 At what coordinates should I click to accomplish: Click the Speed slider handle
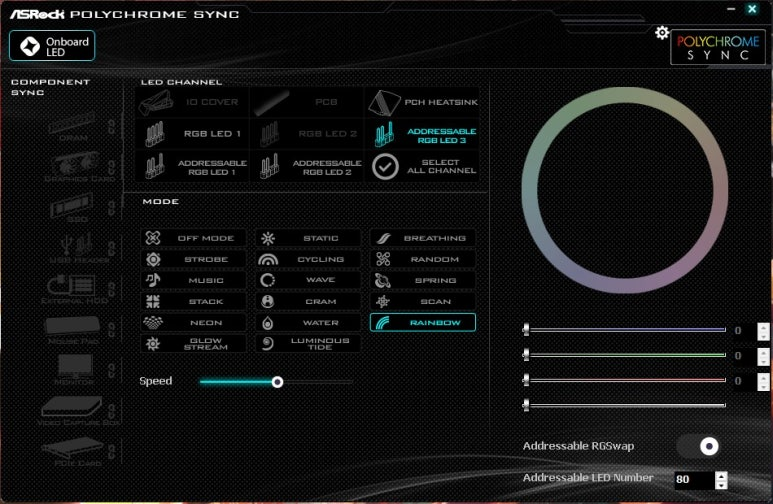[278, 382]
